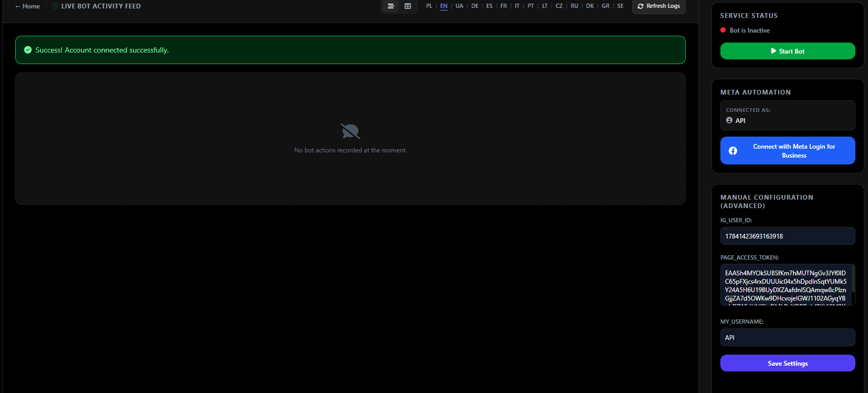The height and width of the screenshot is (393, 868).
Task: Select GR language option
Action: tap(606, 6)
